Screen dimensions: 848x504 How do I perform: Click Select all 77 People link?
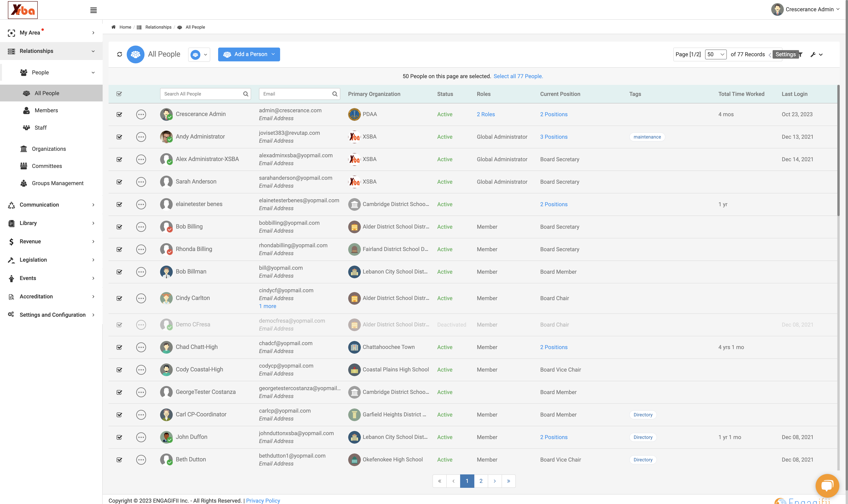click(x=518, y=76)
